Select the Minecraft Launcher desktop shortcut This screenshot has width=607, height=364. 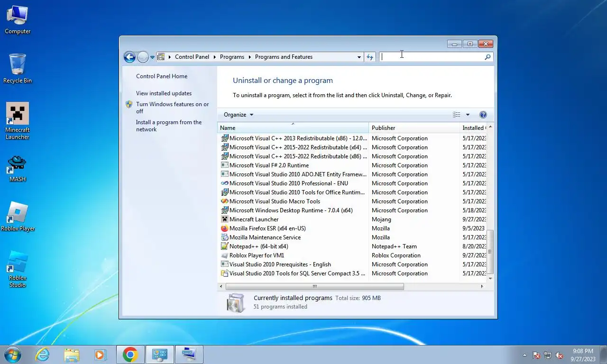pos(18,121)
